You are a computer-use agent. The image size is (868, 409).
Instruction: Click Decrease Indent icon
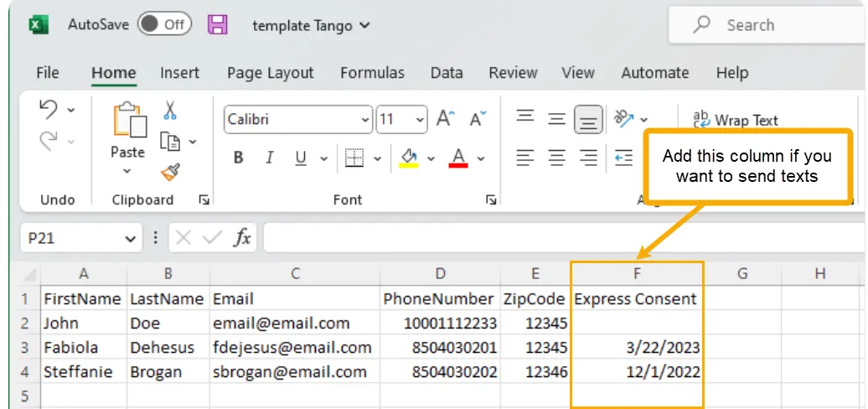click(x=624, y=158)
